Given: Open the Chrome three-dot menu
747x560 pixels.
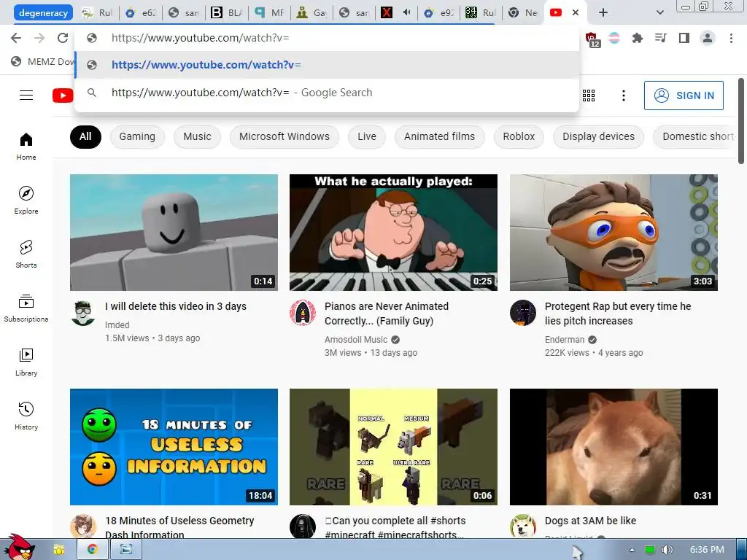Looking at the screenshot, I should pos(731,38).
